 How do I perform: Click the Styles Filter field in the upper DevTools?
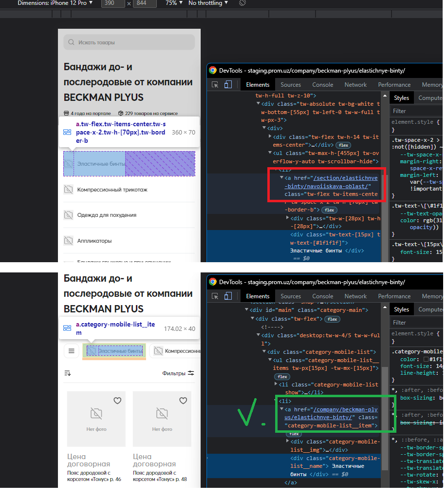tap(417, 111)
